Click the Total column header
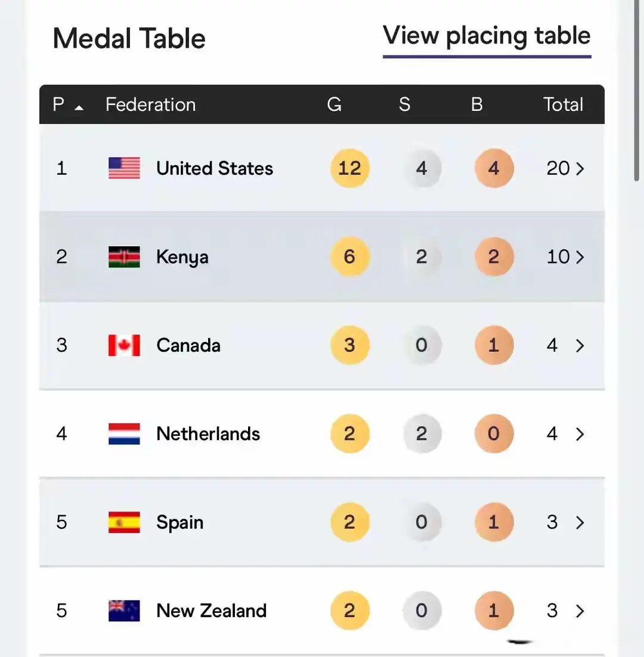The image size is (644, 657). 563,104
